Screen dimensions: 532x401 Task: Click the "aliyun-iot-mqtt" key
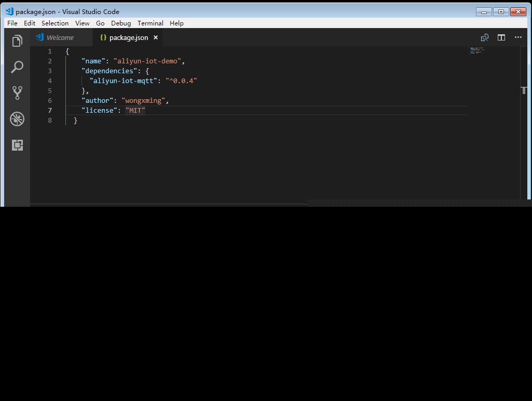(123, 81)
